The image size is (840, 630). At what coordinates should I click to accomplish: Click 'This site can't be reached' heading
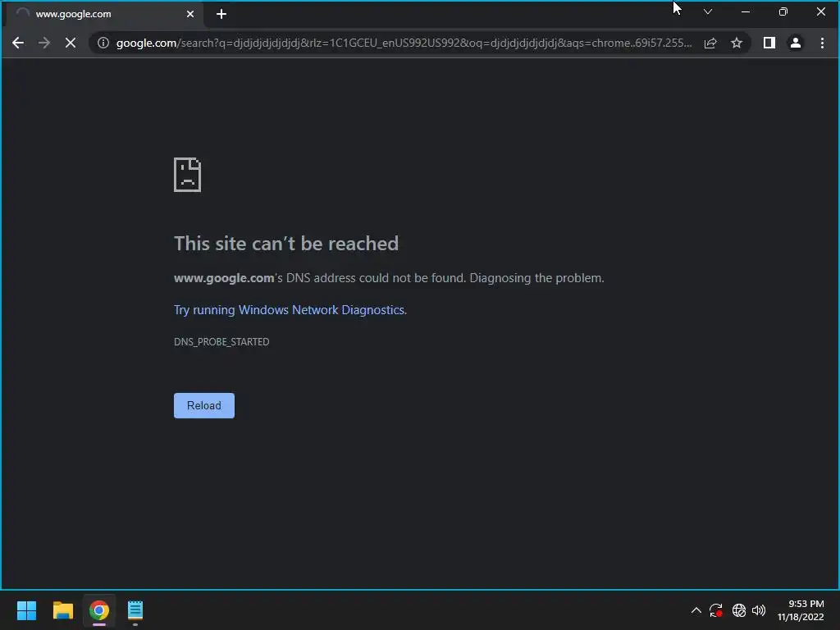point(286,243)
